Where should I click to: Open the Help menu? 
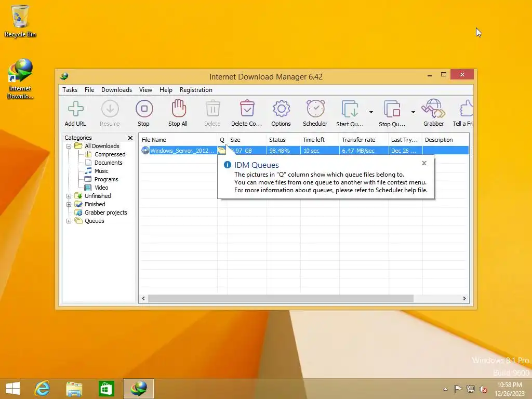point(166,90)
